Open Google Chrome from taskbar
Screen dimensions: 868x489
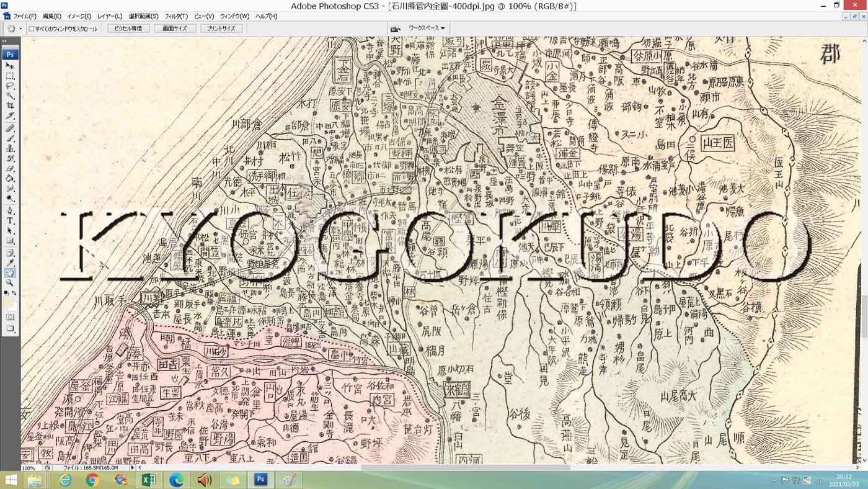92,480
